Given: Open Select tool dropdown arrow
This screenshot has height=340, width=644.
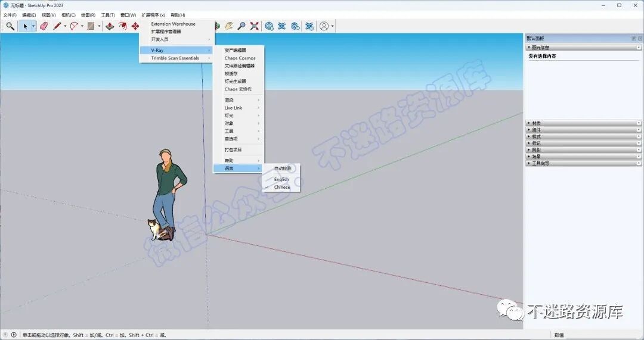Looking at the screenshot, I should pyautogui.click(x=33, y=26).
